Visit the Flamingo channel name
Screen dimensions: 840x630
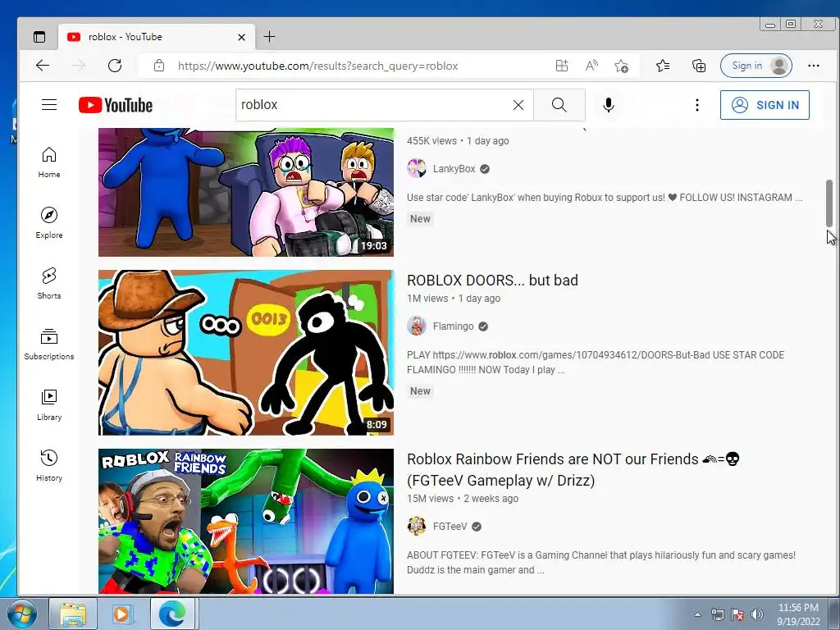pyautogui.click(x=453, y=326)
